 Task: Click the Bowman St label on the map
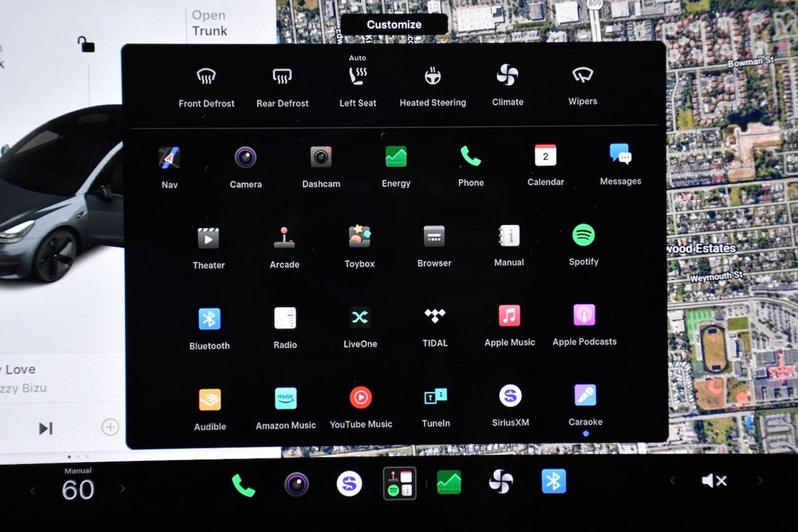(x=751, y=62)
